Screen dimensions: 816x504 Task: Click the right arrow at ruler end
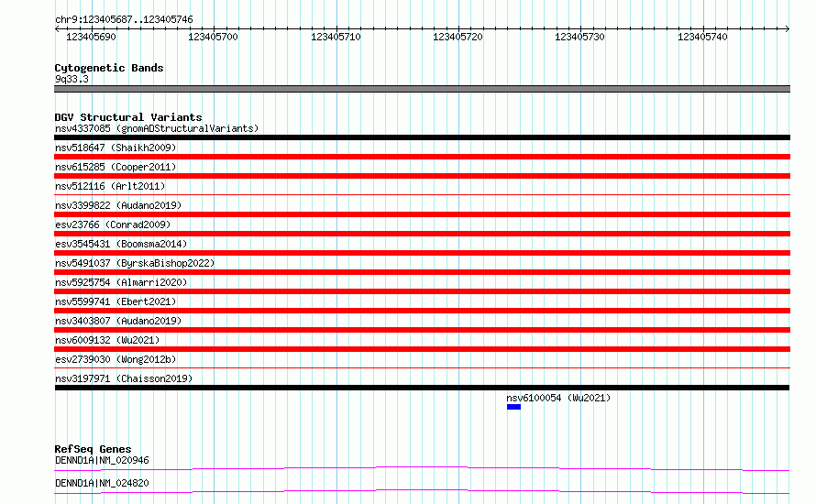(788, 28)
